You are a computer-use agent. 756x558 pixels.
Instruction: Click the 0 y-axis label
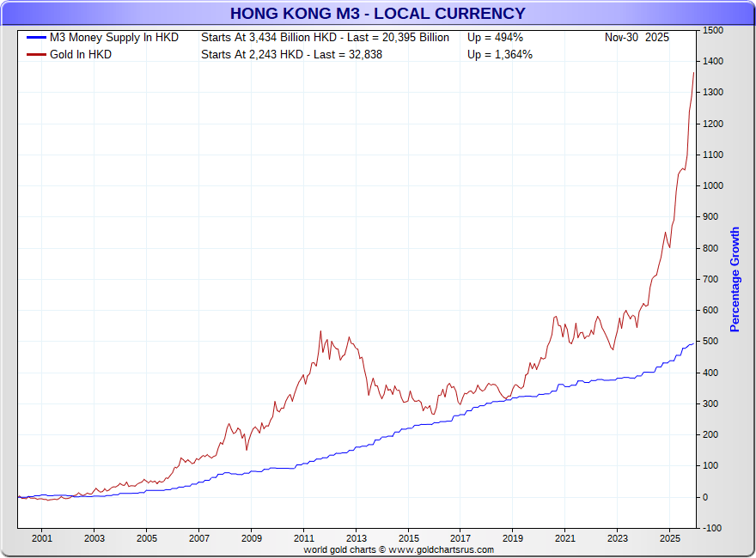coord(705,497)
